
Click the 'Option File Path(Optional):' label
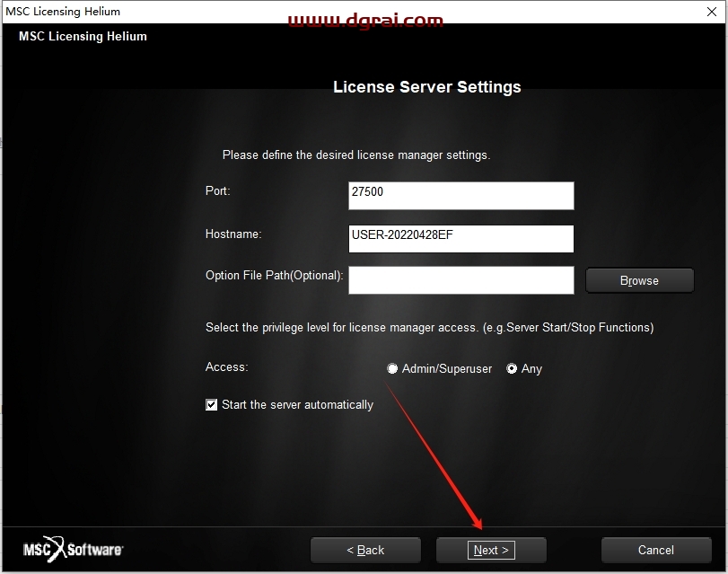(275, 275)
